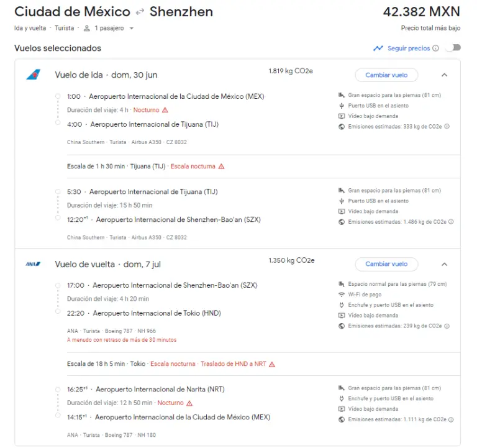Click the 1.350 kg CO2e return emissions
The height and width of the screenshot is (448, 477).
click(x=291, y=260)
